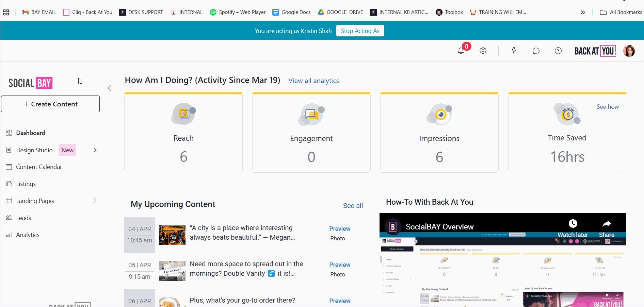Click the Share arrow icon on video
The image size is (644, 307).
click(x=607, y=223)
